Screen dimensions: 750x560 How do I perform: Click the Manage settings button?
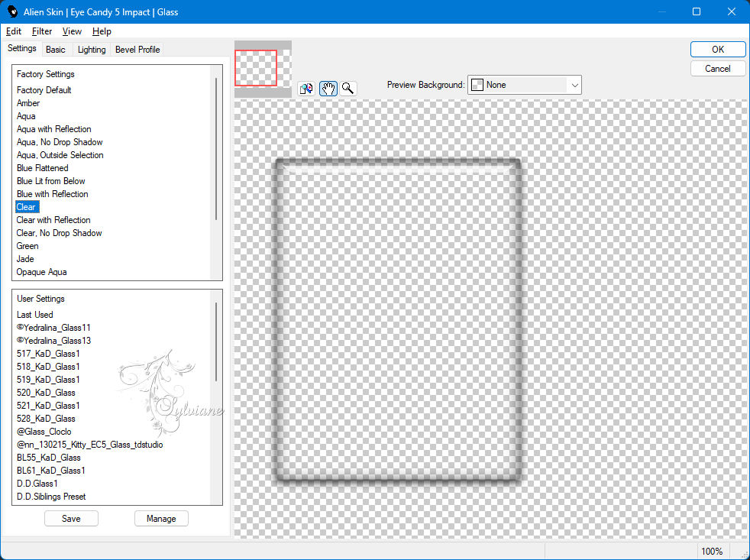[161, 518]
